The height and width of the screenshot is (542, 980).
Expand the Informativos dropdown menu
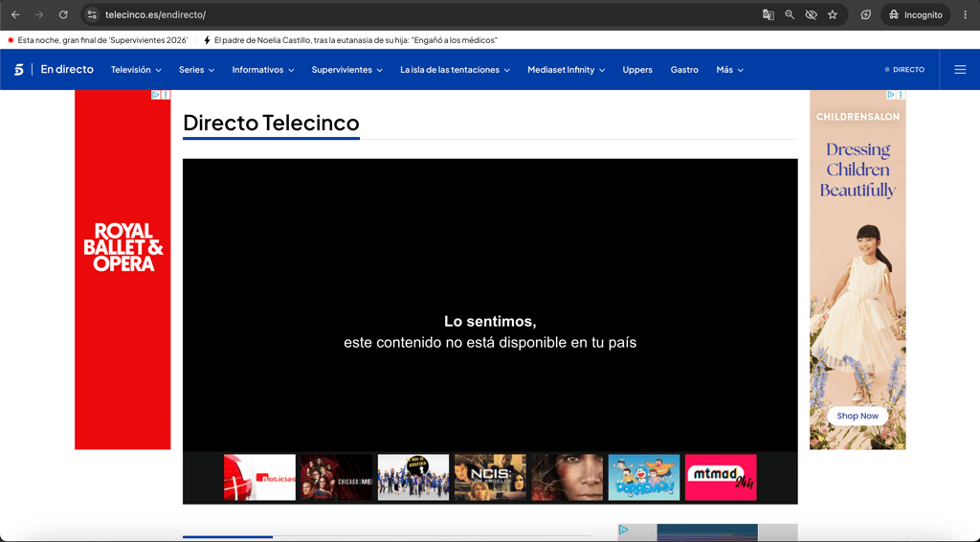point(262,69)
